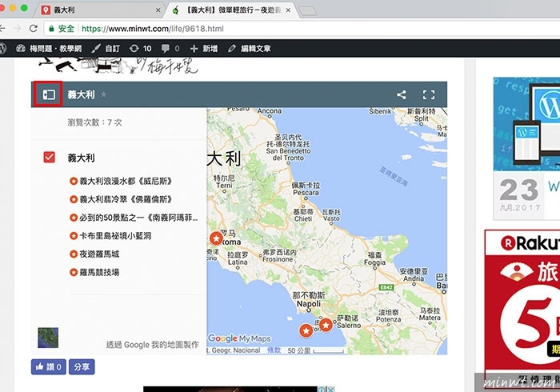Click the Roma star marker on map
This screenshot has width=560, height=392.
coord(216,238)
